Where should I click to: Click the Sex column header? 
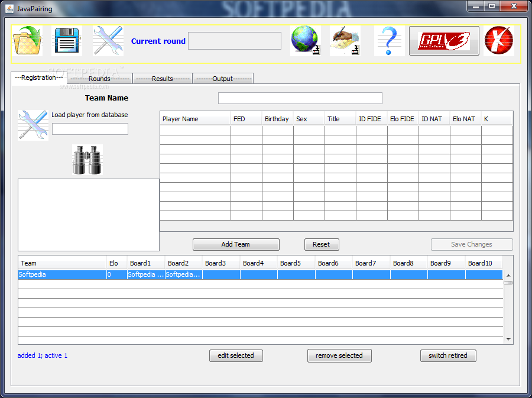[x=309, y=119]
